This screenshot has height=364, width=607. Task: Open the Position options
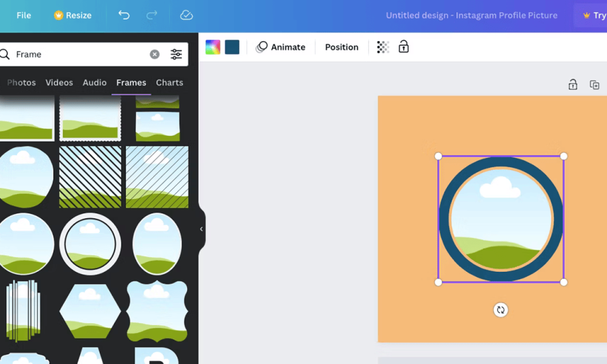coord(342,47)
